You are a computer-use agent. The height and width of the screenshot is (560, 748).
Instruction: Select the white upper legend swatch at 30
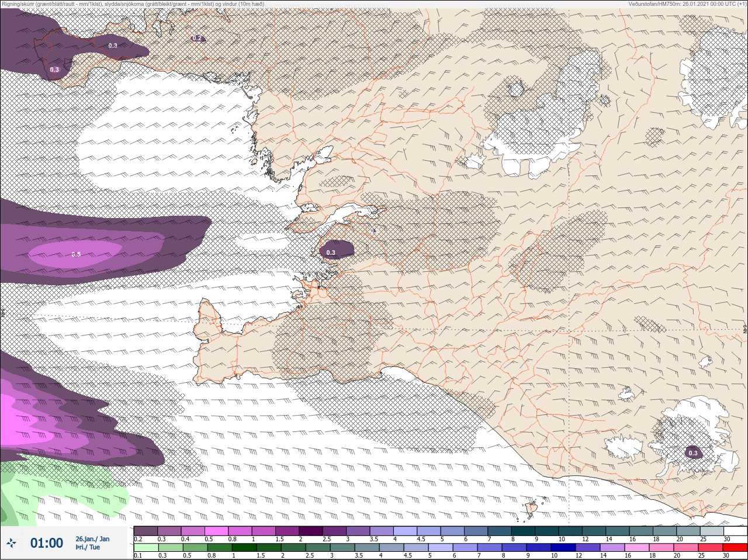735,531
